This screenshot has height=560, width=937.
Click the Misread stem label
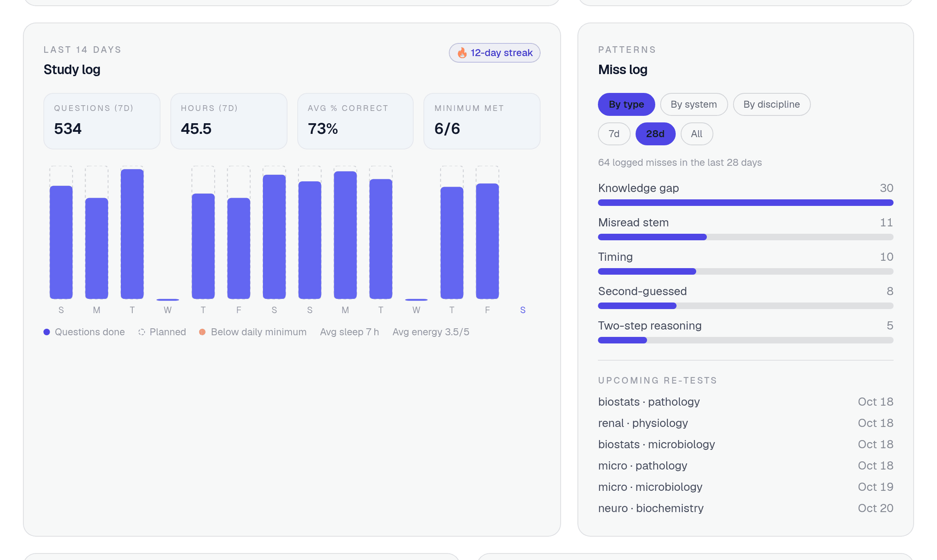coord(633,222)
